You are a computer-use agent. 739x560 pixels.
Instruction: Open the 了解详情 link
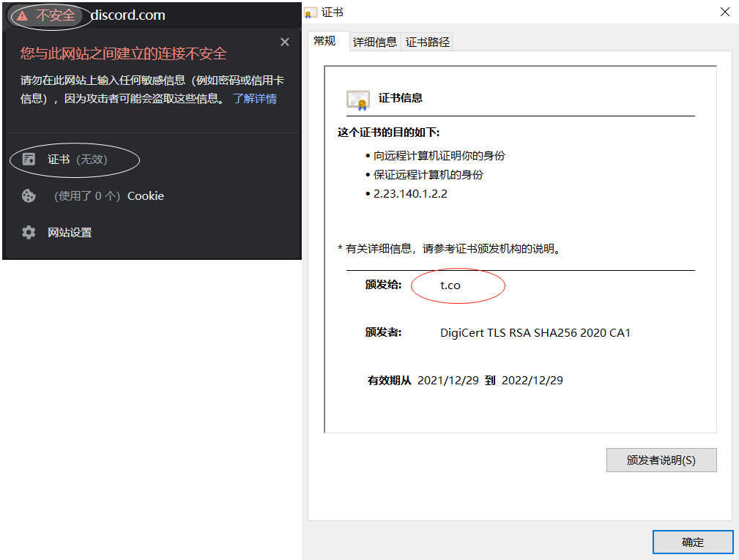pos(254,99)
